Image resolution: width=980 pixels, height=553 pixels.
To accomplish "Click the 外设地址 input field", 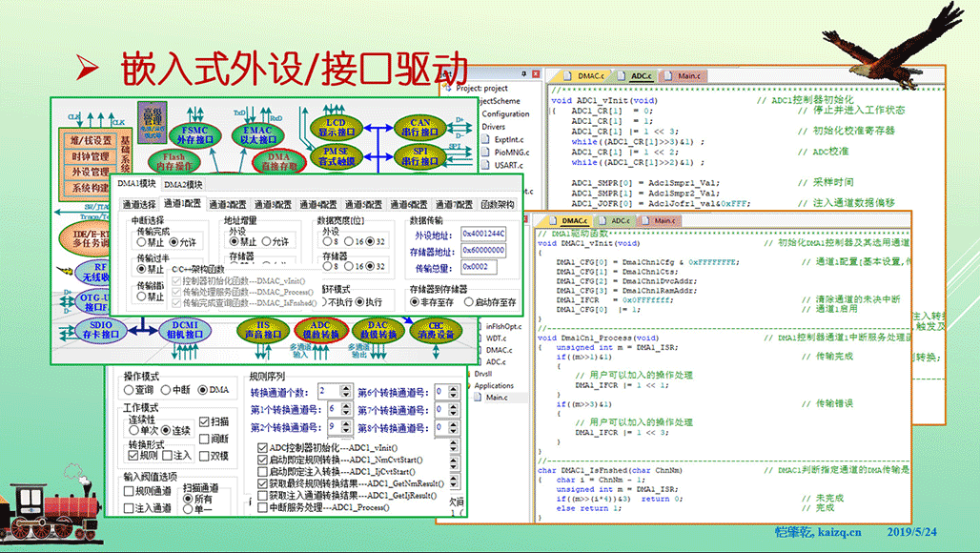I will (483, 234).
